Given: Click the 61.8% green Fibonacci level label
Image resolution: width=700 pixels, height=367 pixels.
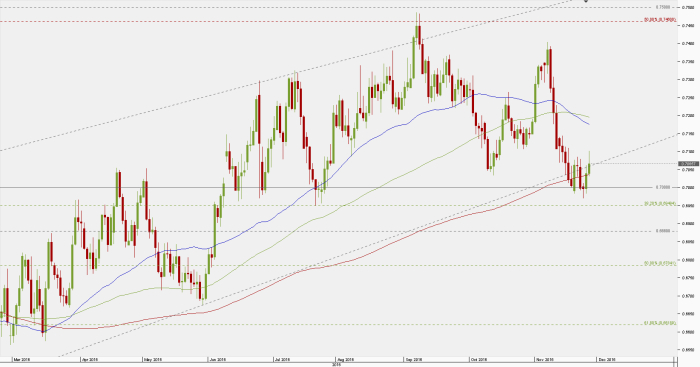Looking at the screenshot, I should [x=660, y=323].
